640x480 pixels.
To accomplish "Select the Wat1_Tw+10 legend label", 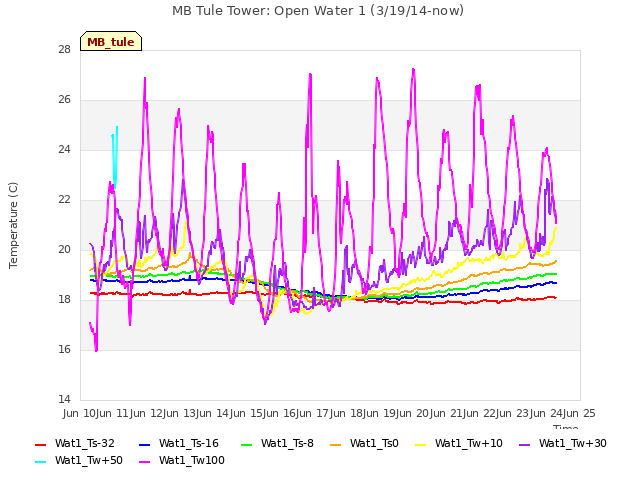I will (469, 443).
